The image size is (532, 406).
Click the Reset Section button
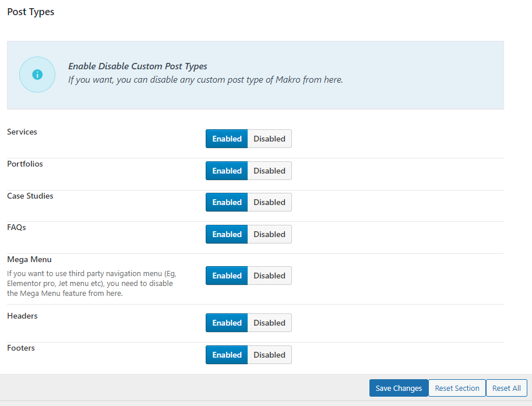click(x=457, y=389)
